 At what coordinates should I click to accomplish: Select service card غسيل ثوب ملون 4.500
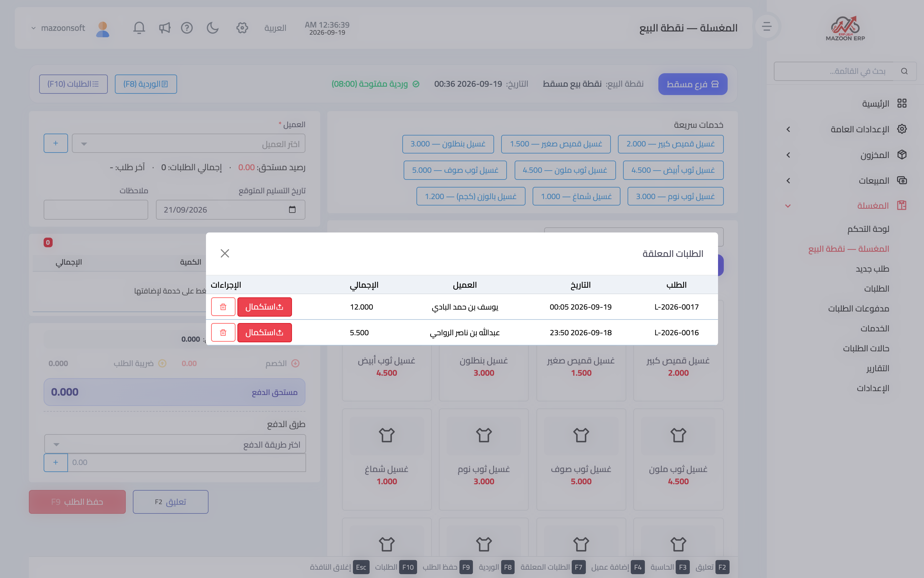pyautogui.click(x=678, y=460)
